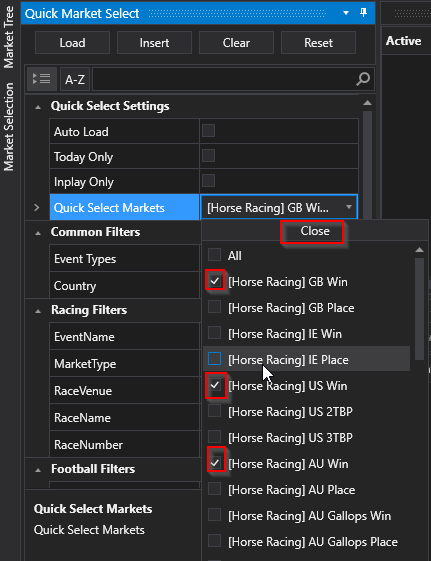This screenshot has height=561, width=431.
Task: Open the Quick Select Markets dropdown arrow
Action: 349,207
